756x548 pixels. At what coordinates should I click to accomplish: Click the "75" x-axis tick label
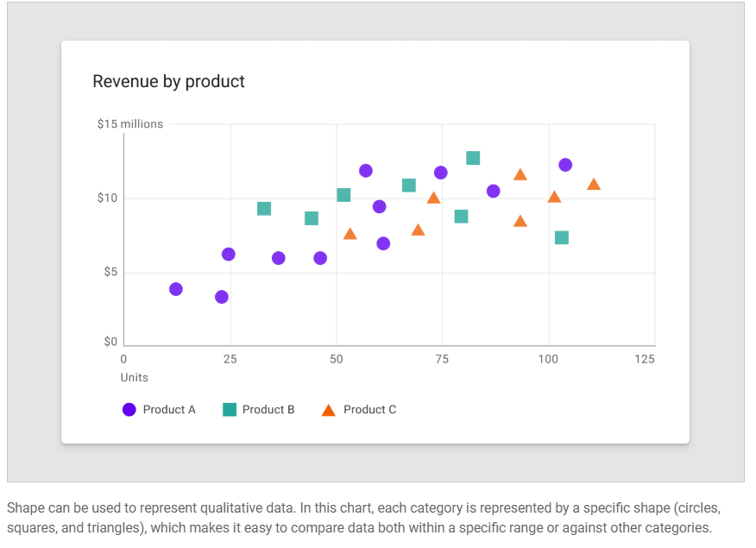[x=443, y=359]
